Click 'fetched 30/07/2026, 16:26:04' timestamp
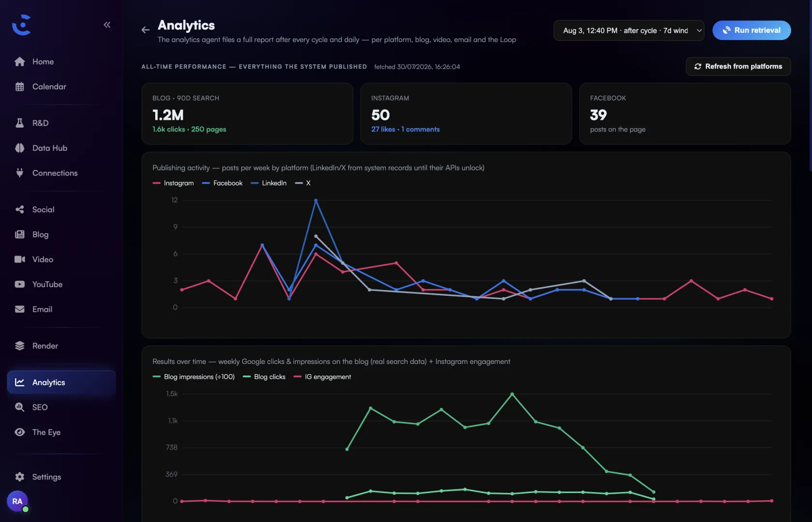This screenshot has width=812, height=522. [417, 67]
